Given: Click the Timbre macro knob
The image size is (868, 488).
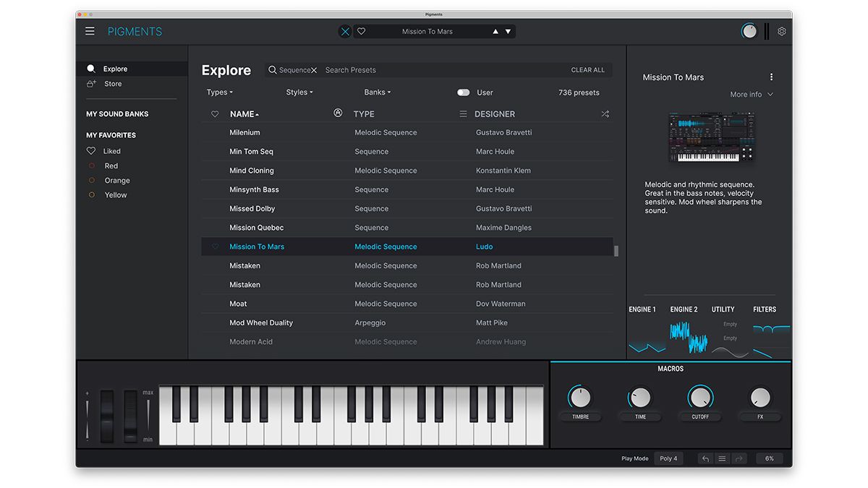Looking at the screenshot, I should coord(580,397).
